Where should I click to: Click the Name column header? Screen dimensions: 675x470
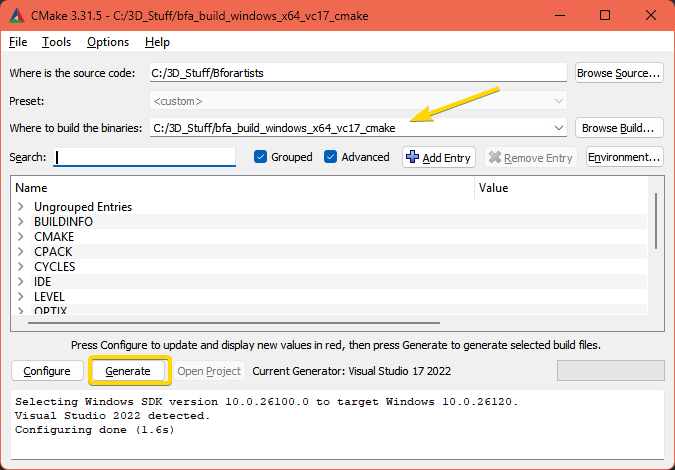tap(243, 188)
